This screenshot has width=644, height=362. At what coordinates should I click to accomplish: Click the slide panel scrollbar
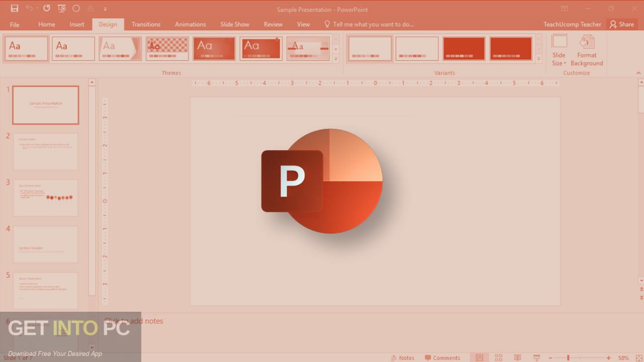pyautogui.click(x=92, y=191)
